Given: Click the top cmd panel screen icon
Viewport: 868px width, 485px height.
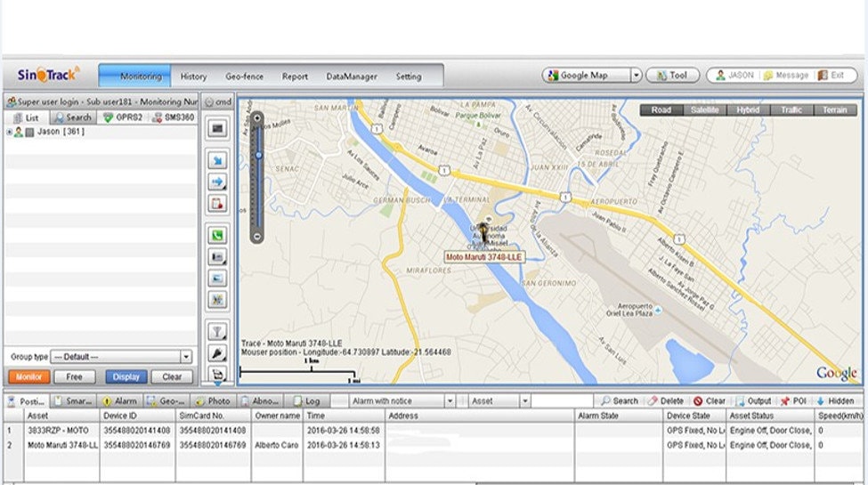Looking at the screenshot, I should pyautogui.click(x=217, y=128).
